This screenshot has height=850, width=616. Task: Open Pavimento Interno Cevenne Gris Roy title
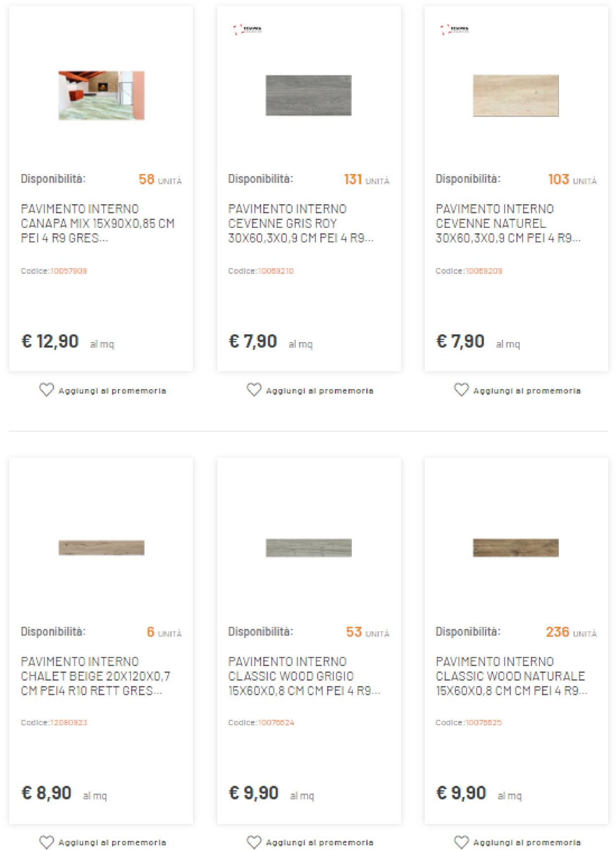click(x=301, y=223)
